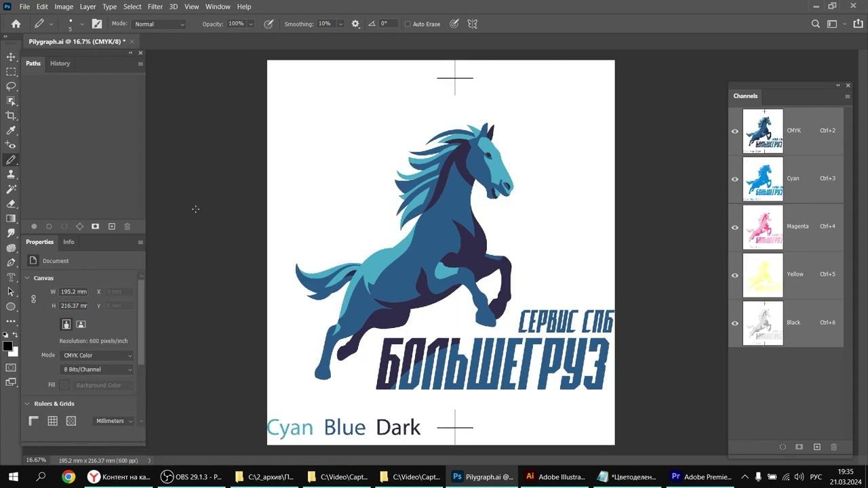Open the Search icon in options bar
The image size is (868, 488).
click(x=816, y=24)
